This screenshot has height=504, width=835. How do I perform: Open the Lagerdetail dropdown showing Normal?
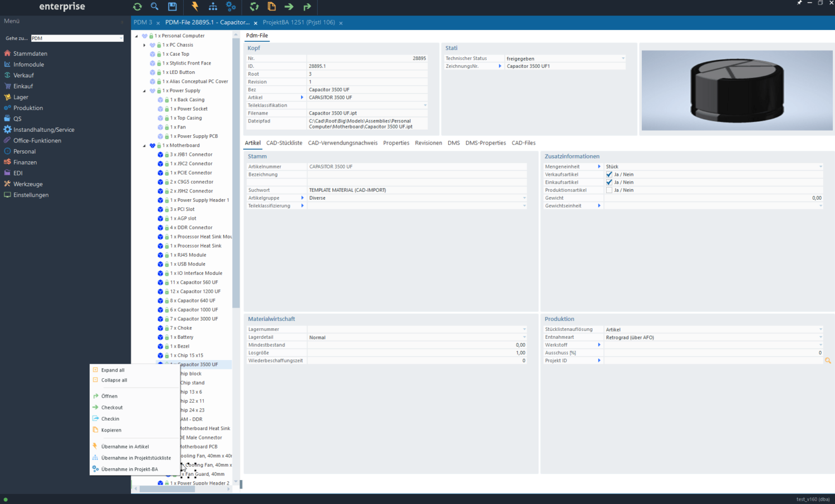click(523, 337)
